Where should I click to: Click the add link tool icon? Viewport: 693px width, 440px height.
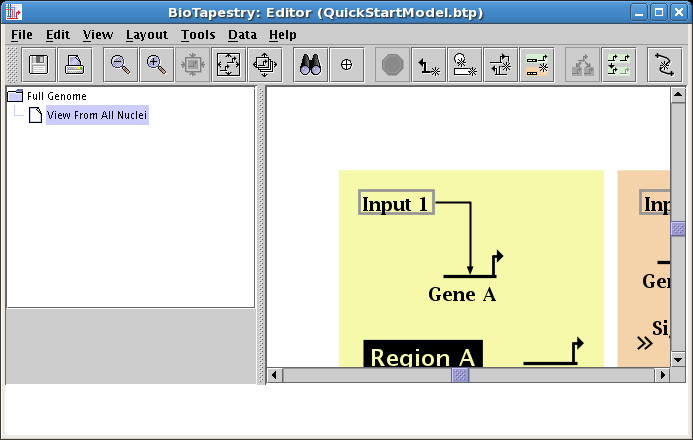(429, 64)
